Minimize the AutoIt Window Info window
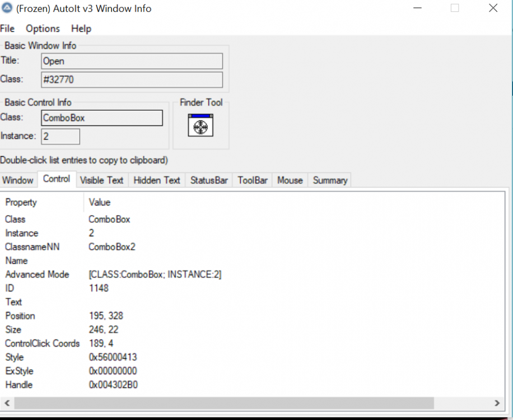The height and width of the screenshot is (420, 513). pos(417,8)
